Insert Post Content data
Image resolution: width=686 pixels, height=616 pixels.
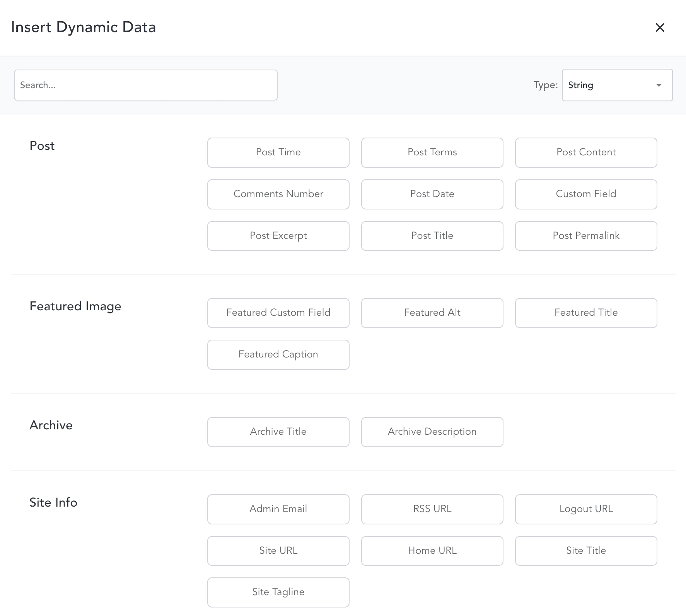tap(586, 152)
